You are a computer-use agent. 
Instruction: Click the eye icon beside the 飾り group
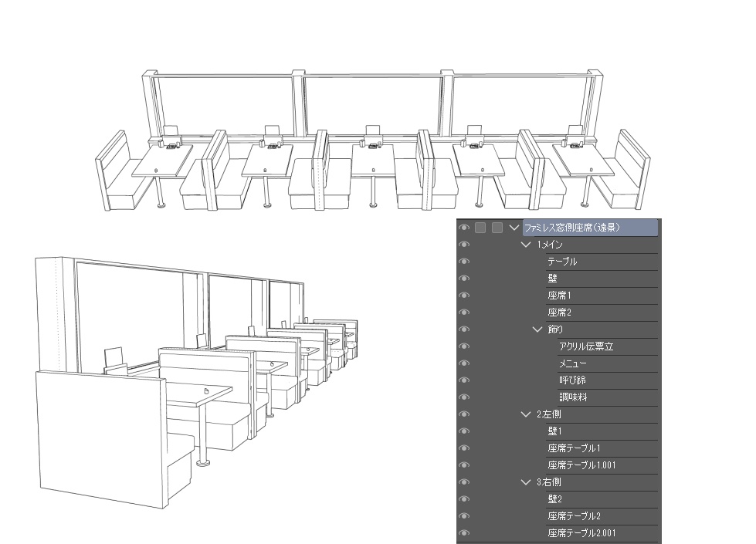(463, 329)
